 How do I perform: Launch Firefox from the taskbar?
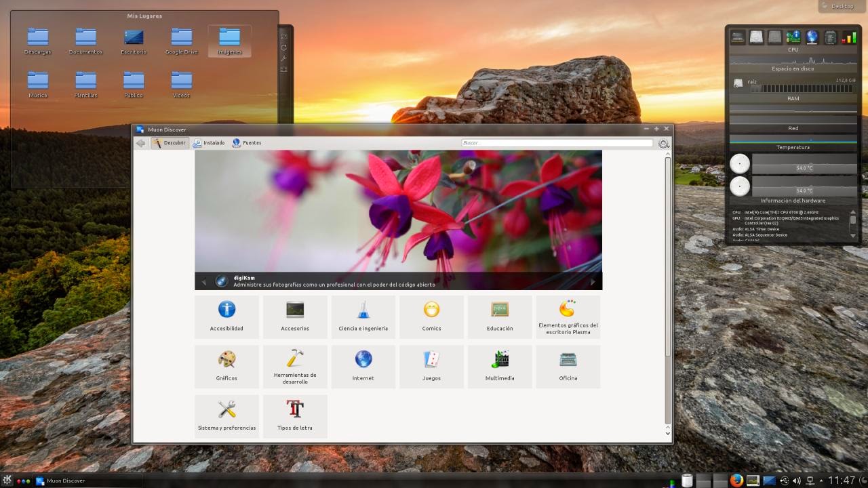[x=736, y=481]
